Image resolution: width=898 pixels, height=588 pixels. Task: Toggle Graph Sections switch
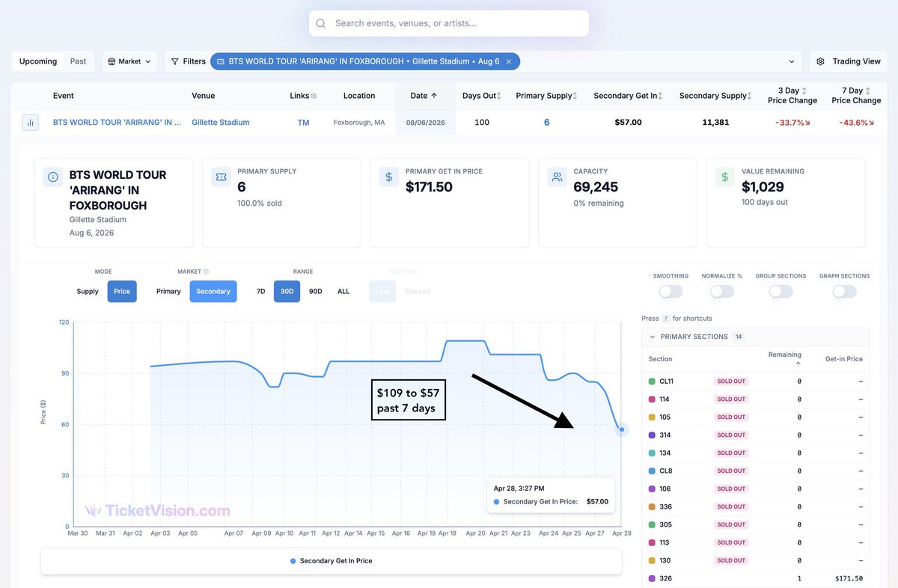pyautogui.click(x=844, y=292)
